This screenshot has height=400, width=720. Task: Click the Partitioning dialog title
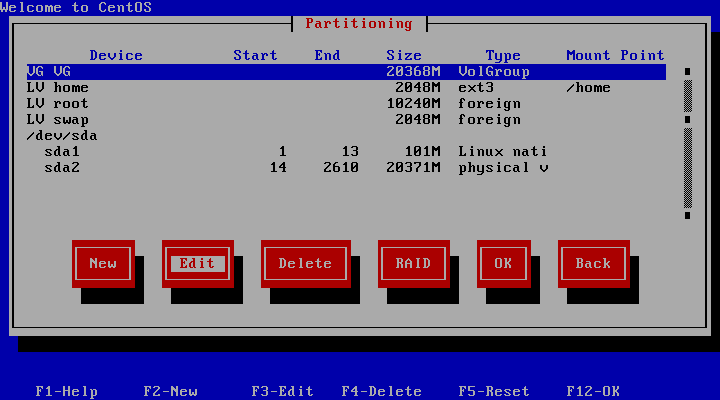point(359,24)
